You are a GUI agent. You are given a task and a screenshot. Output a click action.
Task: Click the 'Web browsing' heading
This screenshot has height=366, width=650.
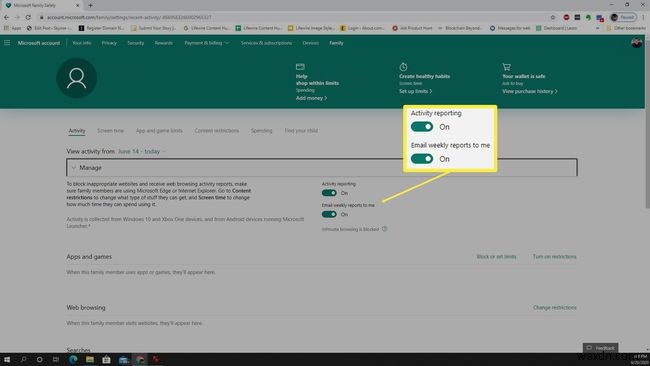point(86,308)
